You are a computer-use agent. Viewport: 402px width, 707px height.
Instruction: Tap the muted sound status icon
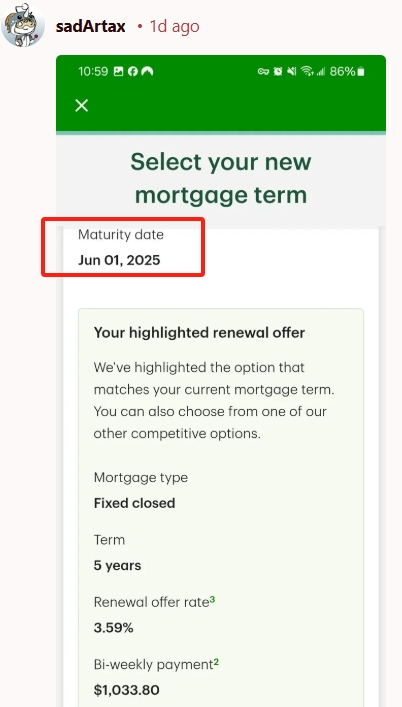pyautogui.click(x=292, y=71)
